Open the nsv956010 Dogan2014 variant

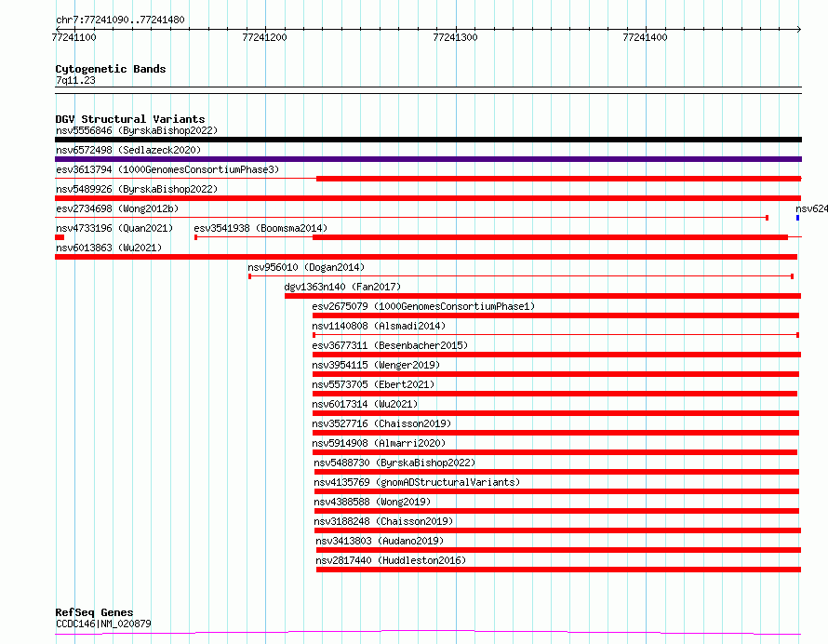[x=305, y=267]
